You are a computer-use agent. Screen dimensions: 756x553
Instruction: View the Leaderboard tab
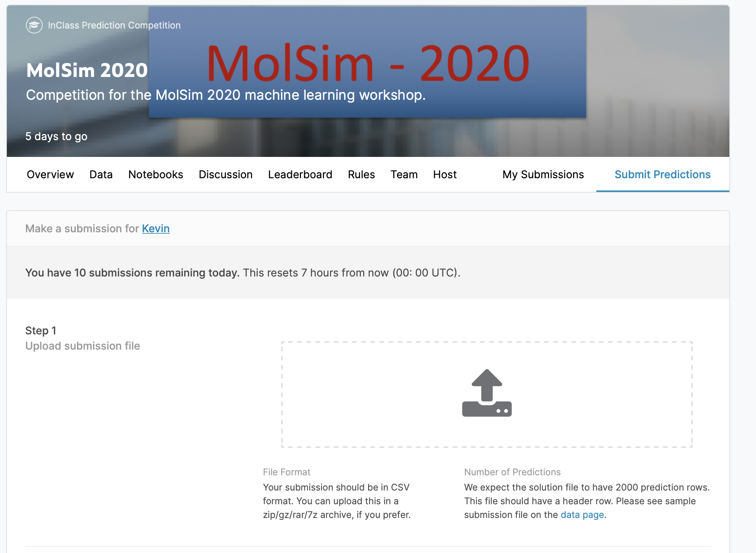pyautogui.click(x=300, y=174)
